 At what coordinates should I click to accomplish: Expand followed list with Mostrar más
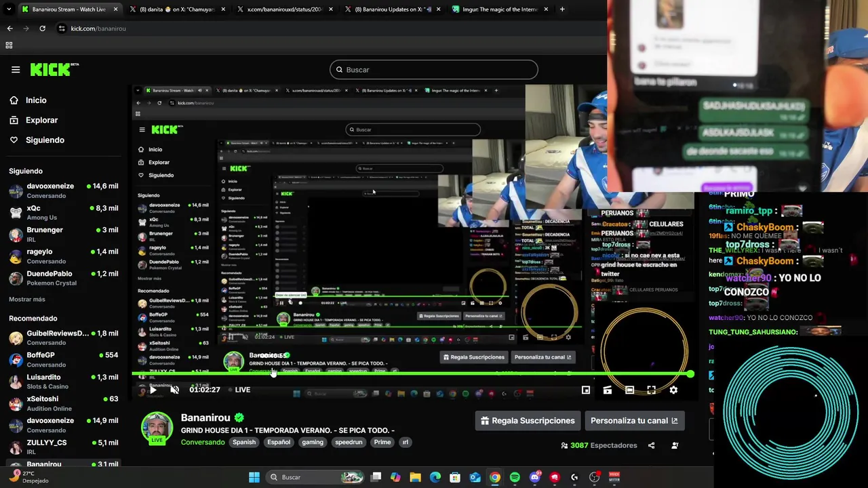[27, 299]
